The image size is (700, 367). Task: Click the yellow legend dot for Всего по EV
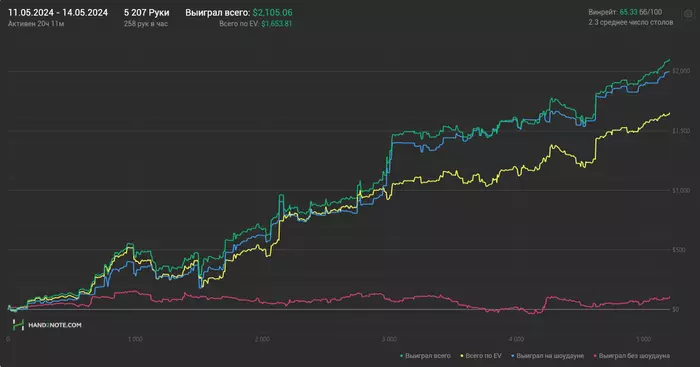click(x=462, y=356)
